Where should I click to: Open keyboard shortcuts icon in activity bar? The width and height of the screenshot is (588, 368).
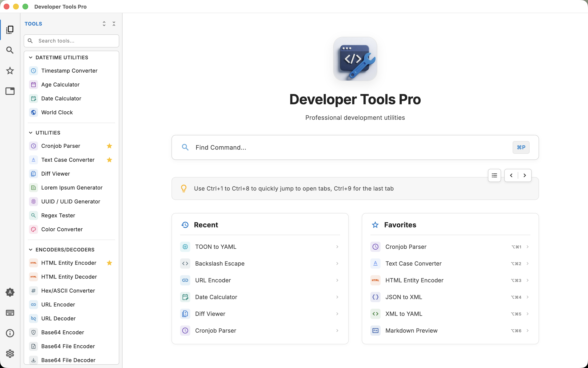point(10,313)
